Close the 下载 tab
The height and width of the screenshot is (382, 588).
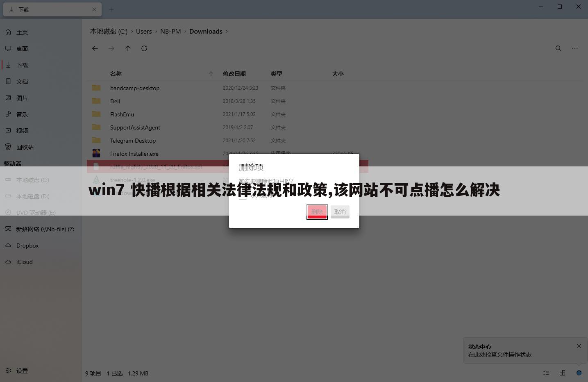(94, 9)
